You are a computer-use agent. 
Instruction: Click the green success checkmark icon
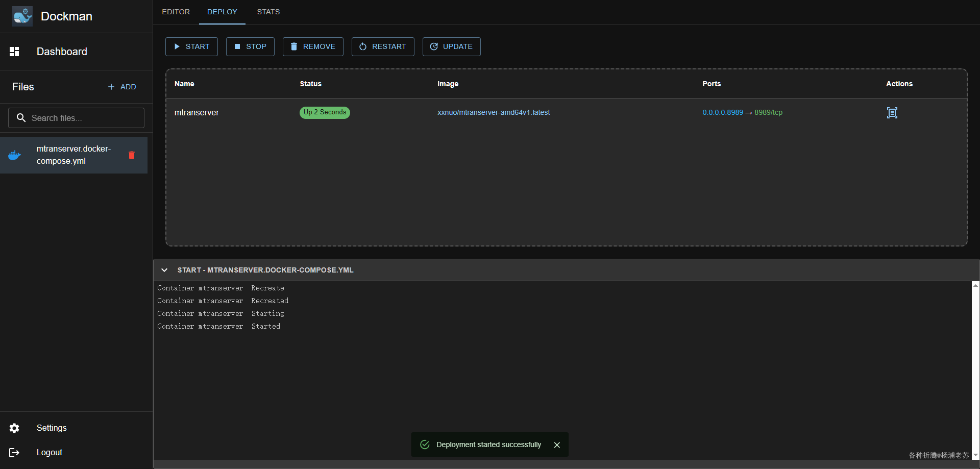[x=425, y=445]
